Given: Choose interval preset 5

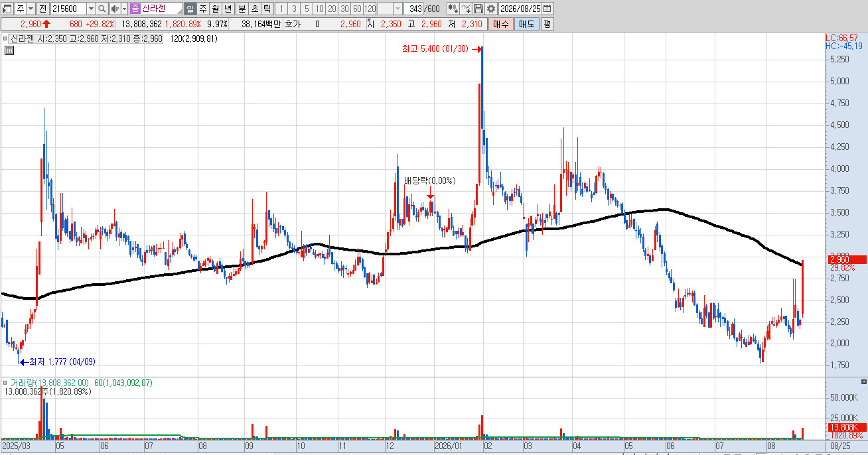Looking at the screenshot, I should (307, 9).
